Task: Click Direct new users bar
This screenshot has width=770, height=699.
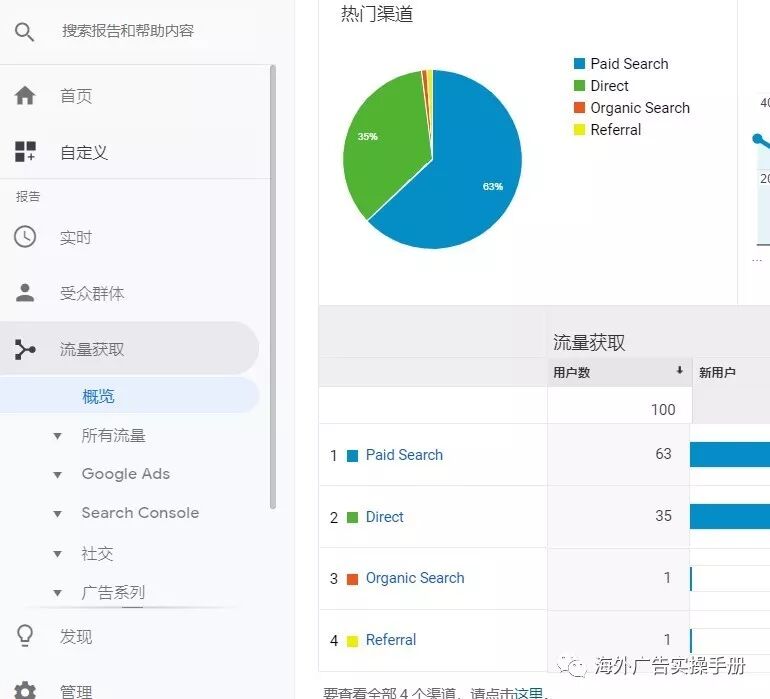Action: click(730, 516)
